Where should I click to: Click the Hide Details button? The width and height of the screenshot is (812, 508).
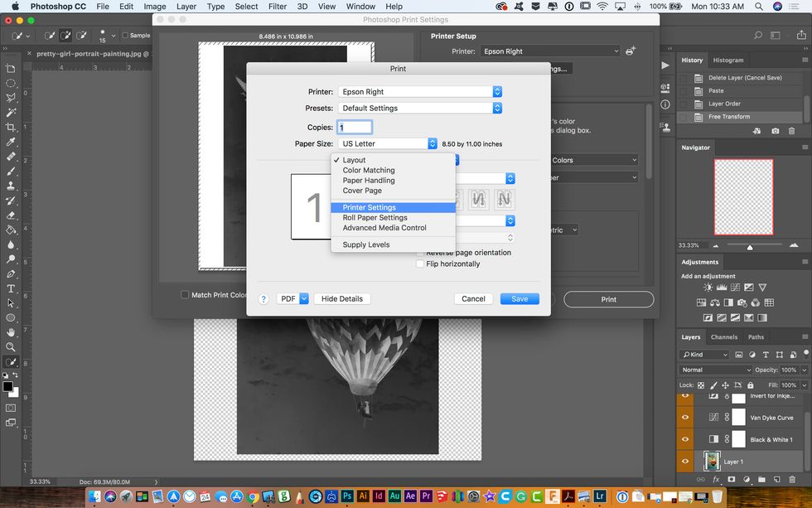pyautogui.click(x=341, y=298)
